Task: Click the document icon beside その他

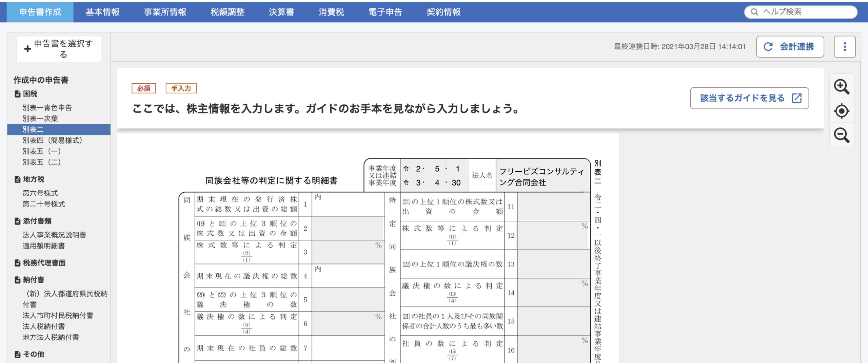Action: pos(18,354)
